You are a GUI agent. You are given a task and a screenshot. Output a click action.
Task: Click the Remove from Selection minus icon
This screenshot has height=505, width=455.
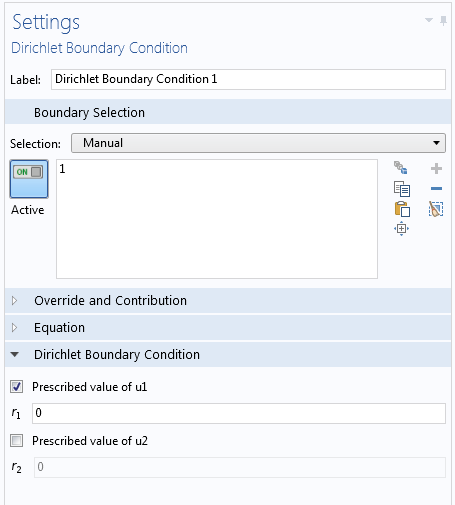pos(436,189)
